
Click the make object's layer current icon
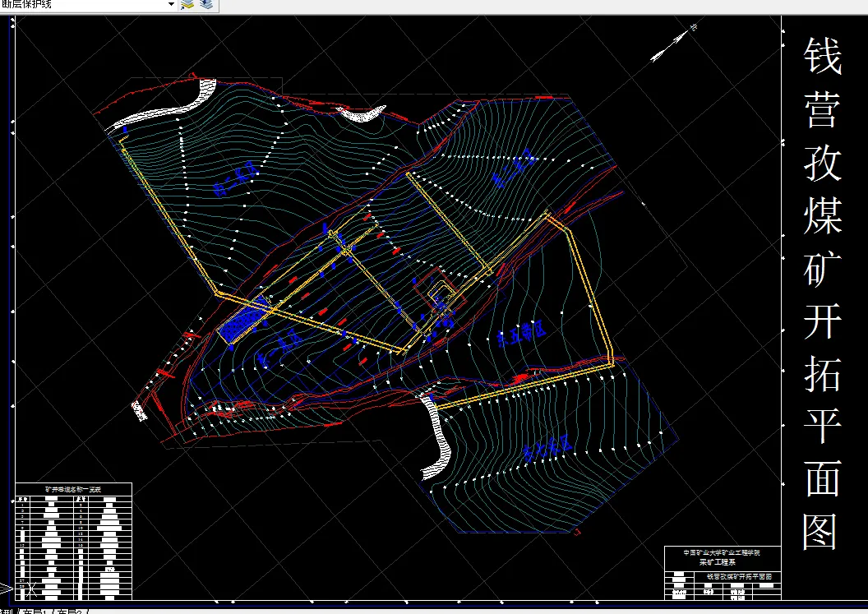point(187,5)
